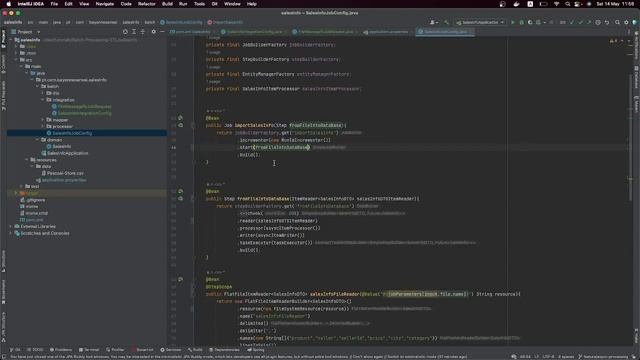Select application.properties in project tree
The height and width of the screenshot is (360, 640).
pos(61,180)
